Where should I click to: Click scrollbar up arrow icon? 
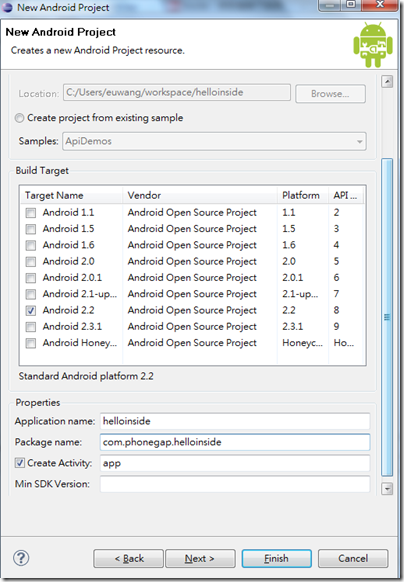387,81
